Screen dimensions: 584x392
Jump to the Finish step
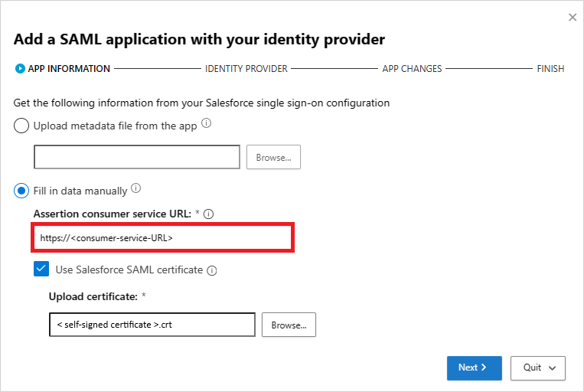pyautogui.click(x=550, y=69)
